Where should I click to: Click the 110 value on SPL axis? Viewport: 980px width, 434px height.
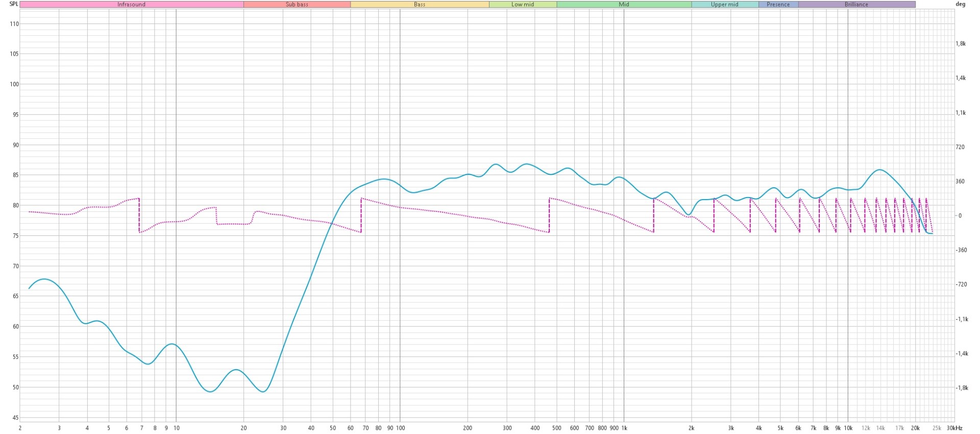14,24
